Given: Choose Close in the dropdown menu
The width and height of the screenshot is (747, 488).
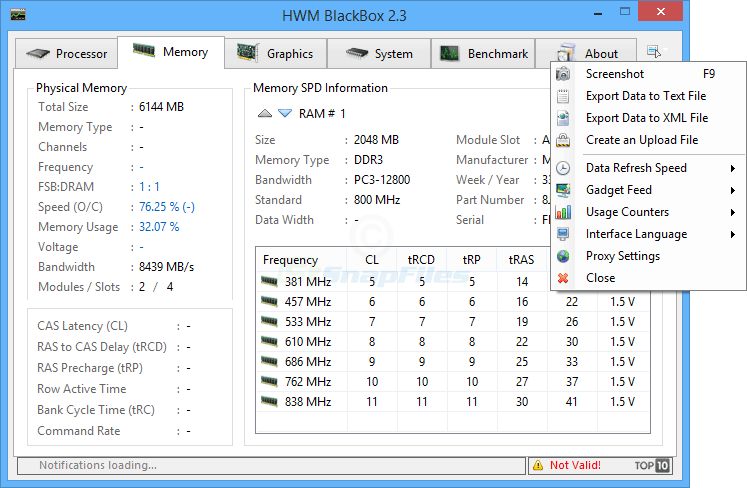Looking at the screenshot, I should (649, 278).
